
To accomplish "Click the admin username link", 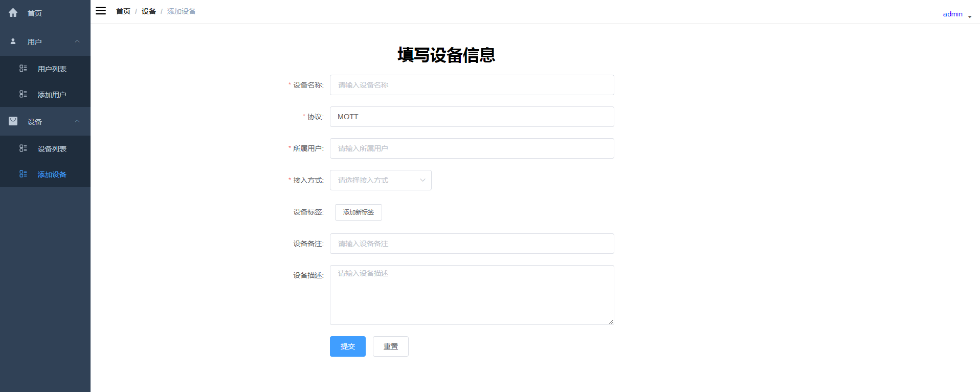I will [x=952, y=14].
